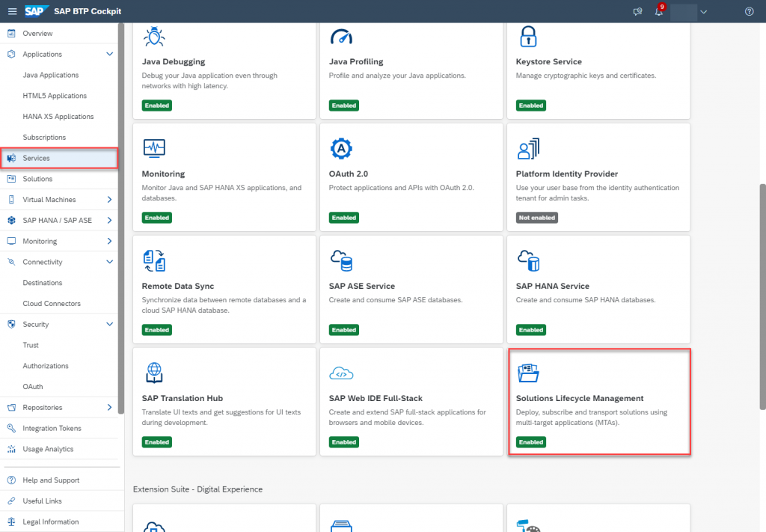Expand the Virtual Machines chevron
766x532 pixels.
point(109,200)
